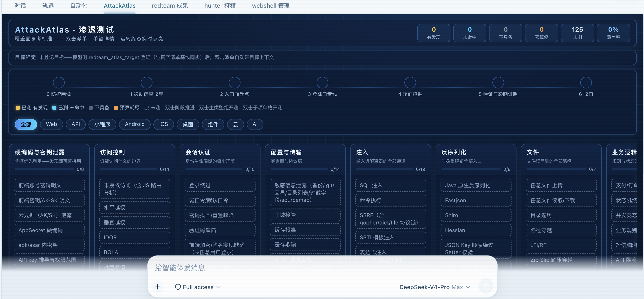
Task: Click 反序列化 category header
Action: pos(476,159)
